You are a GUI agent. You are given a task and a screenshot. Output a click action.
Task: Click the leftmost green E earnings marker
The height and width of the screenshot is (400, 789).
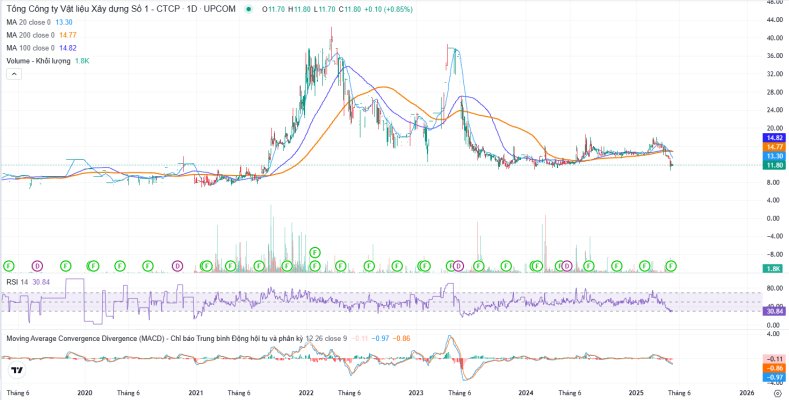9,266
